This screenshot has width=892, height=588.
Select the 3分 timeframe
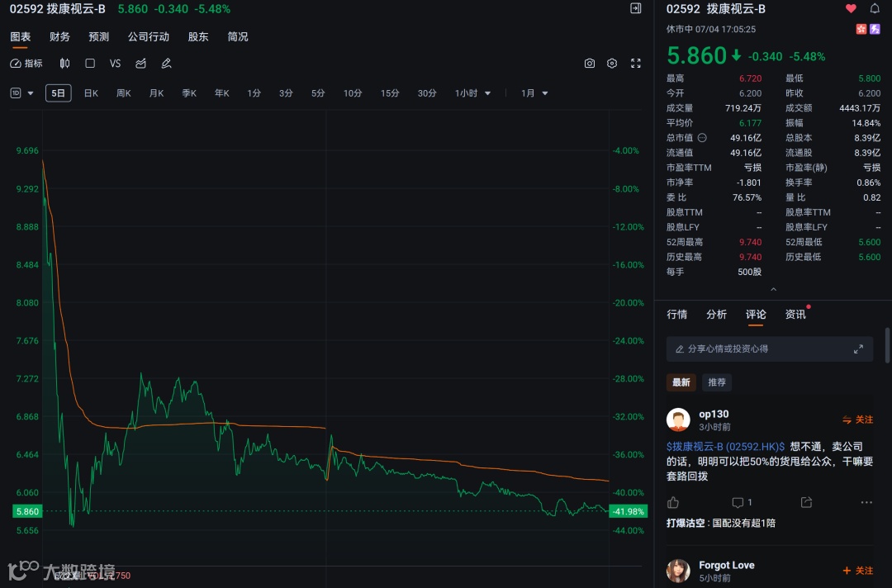pyautogui.click(x=286, y=92)
